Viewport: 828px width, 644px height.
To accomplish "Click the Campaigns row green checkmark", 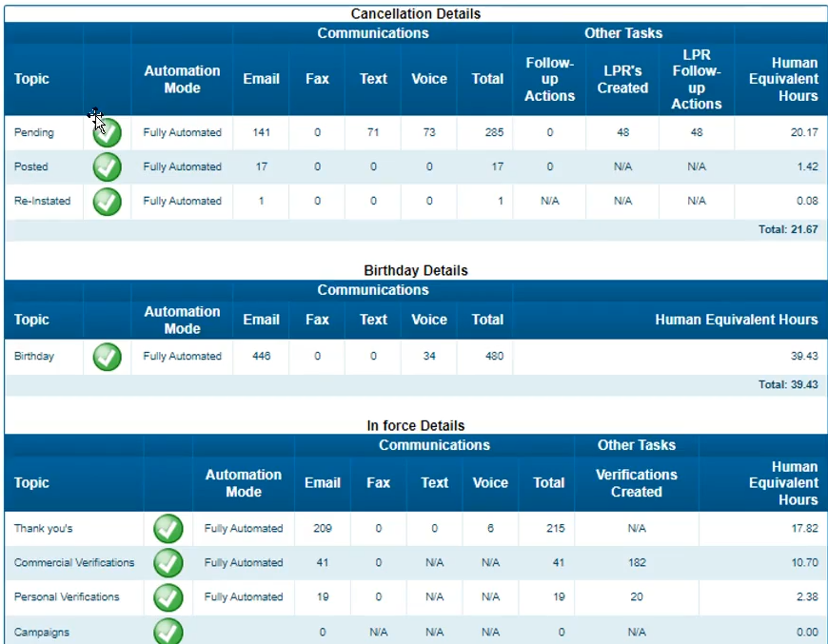I will pyautogui.click(x=168, y=631).
